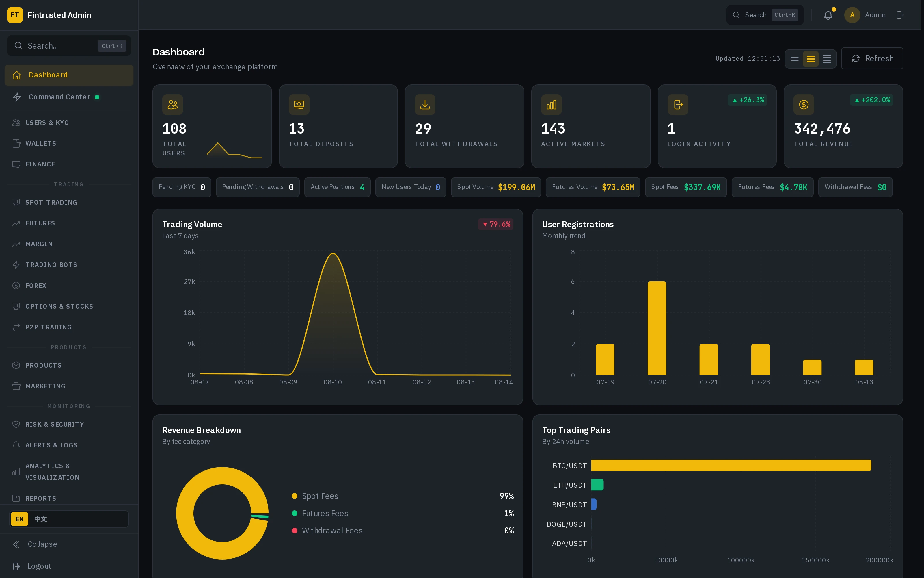Screen dimensions: 924x578
Task: Switch language to EN
Action: 19,519
